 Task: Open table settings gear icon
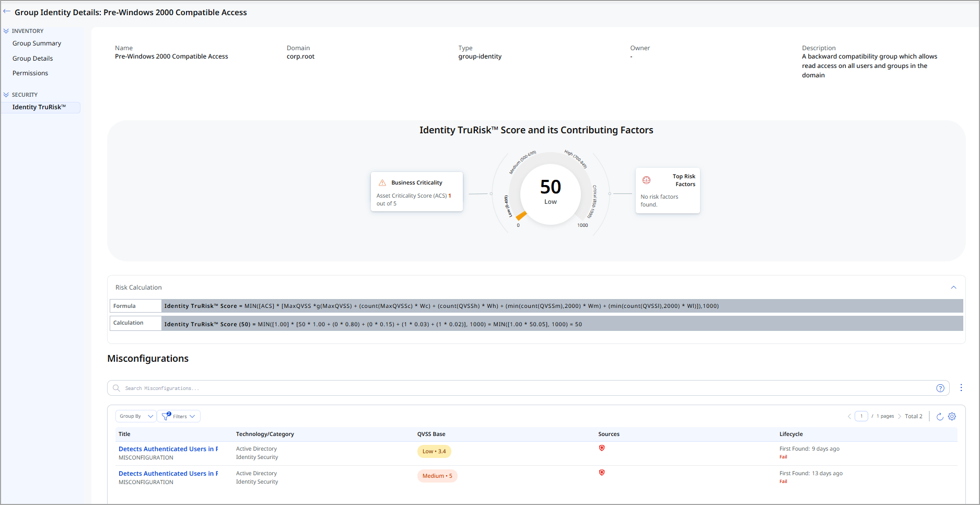[x=952, y=417]
